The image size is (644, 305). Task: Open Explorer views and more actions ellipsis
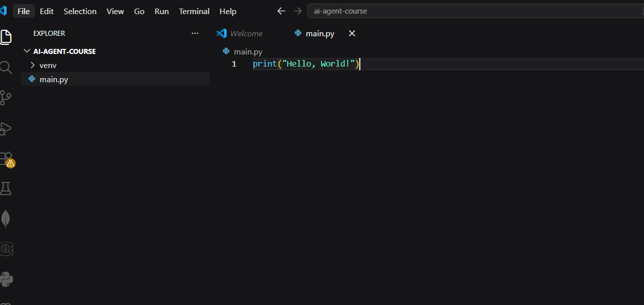(x=195, y=33)
